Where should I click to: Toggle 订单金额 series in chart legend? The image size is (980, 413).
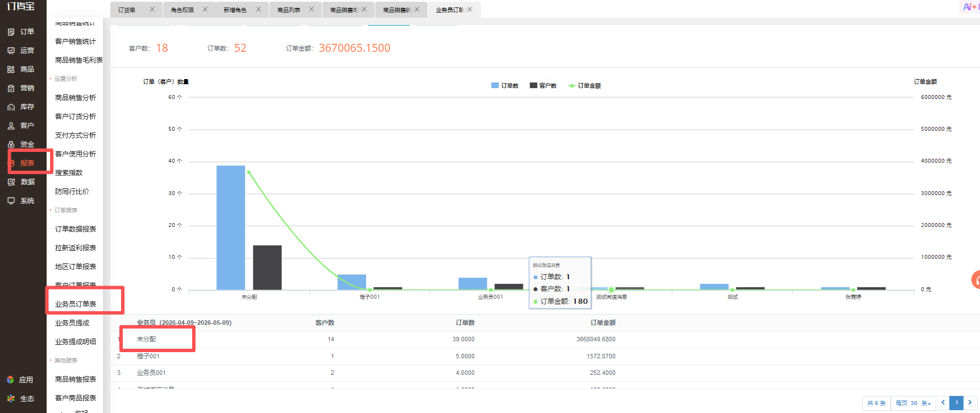click(x=584, y=85)
